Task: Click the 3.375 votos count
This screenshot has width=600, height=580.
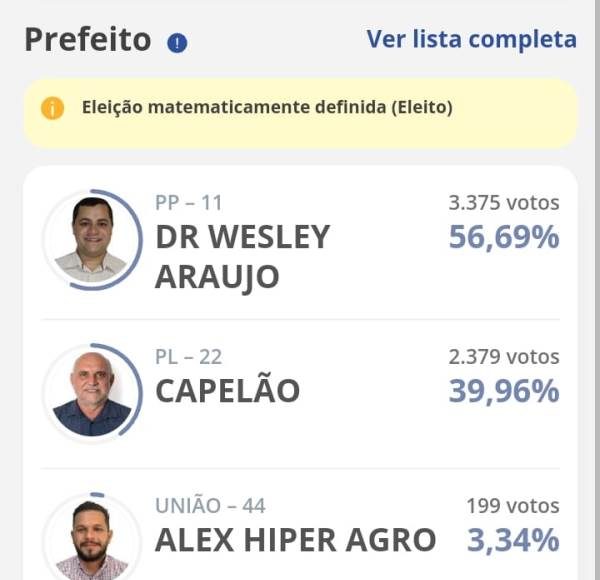Action: [x=503, y=203]
